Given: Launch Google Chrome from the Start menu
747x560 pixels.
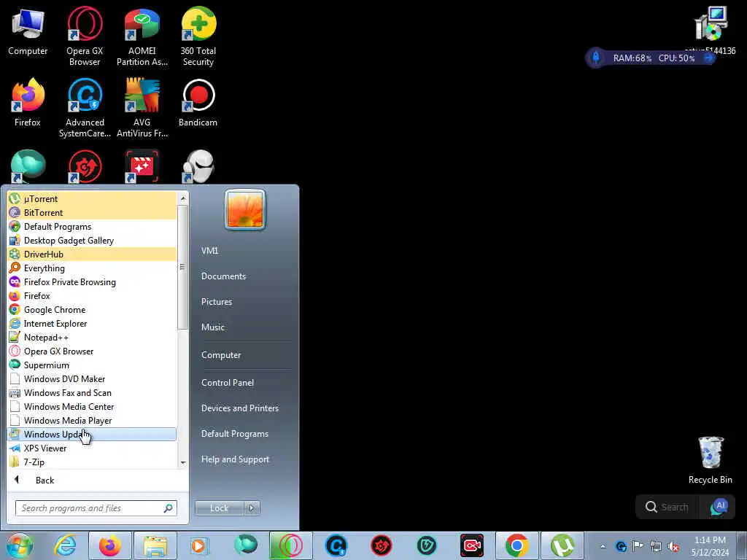Looking at the screenshot, I should pyautogui.click(x=91, y=309).
